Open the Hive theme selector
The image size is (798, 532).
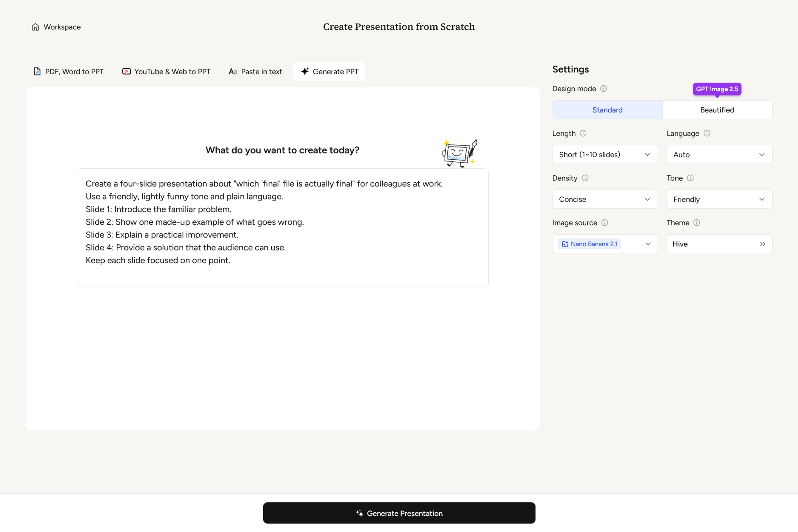719,244
